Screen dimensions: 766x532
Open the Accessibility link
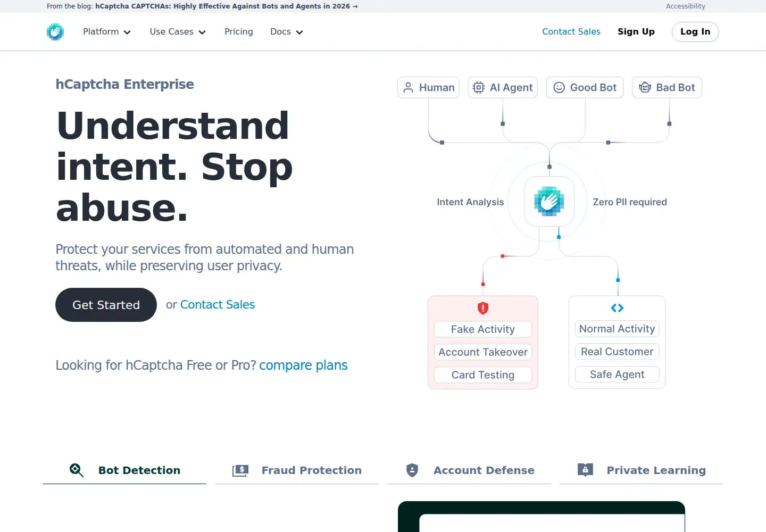686,6
